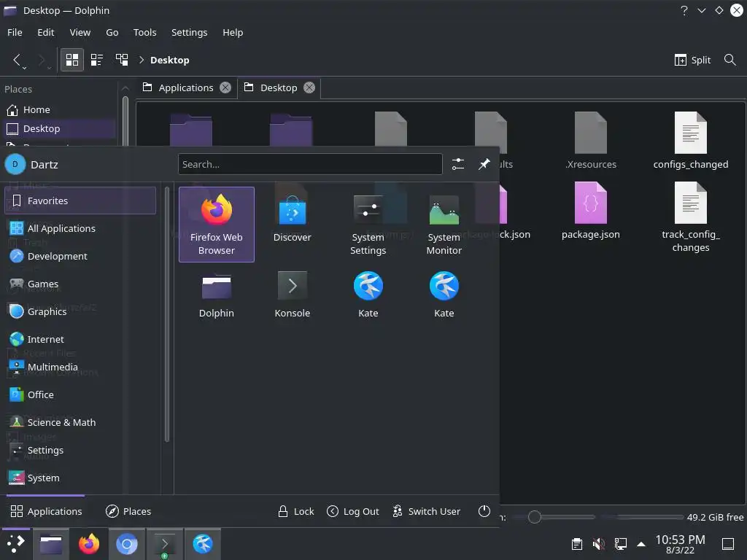
Task: Click the Log Out button
Action: (353, 511)
